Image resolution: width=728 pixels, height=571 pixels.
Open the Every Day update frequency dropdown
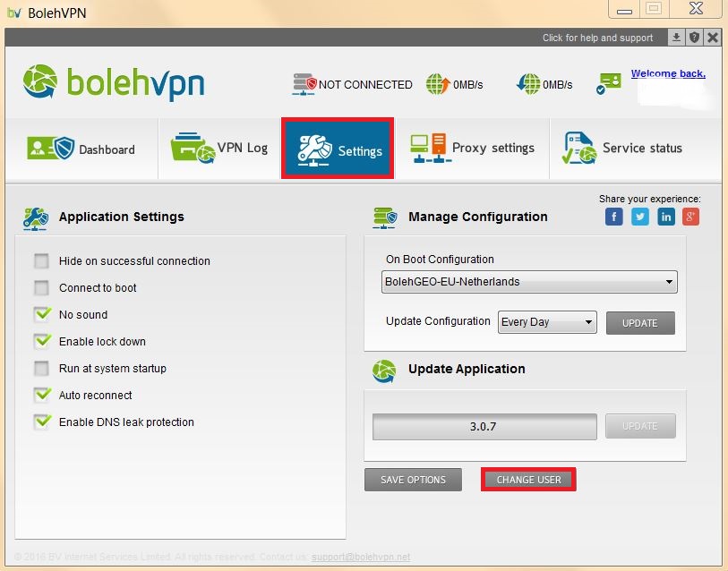pyautogui.click(x=547, y=322)
